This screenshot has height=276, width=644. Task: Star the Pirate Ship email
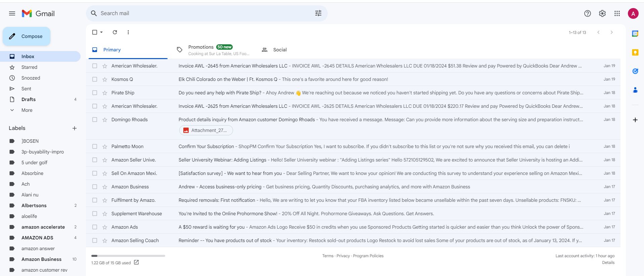pyautogui.click(x=105, y=93)
